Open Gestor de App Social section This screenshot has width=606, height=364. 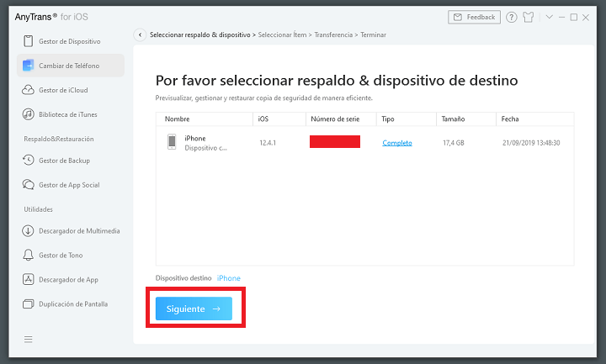[71, 184]
